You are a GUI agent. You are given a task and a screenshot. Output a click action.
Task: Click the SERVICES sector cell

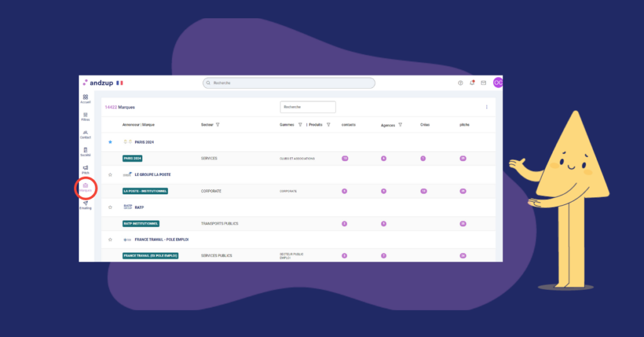pyautogui.click(x=209, y=158)
